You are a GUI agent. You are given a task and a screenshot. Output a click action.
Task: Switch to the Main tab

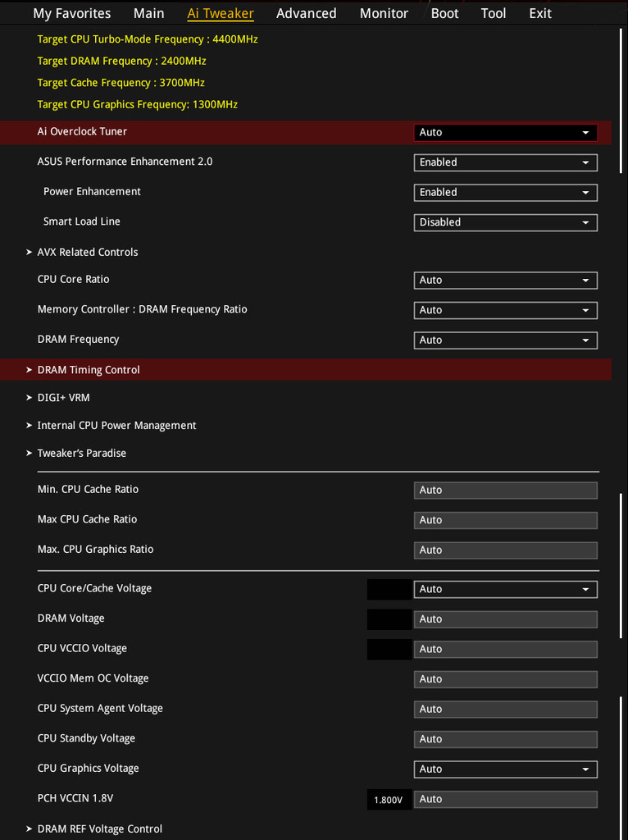(x=149, y=13)
